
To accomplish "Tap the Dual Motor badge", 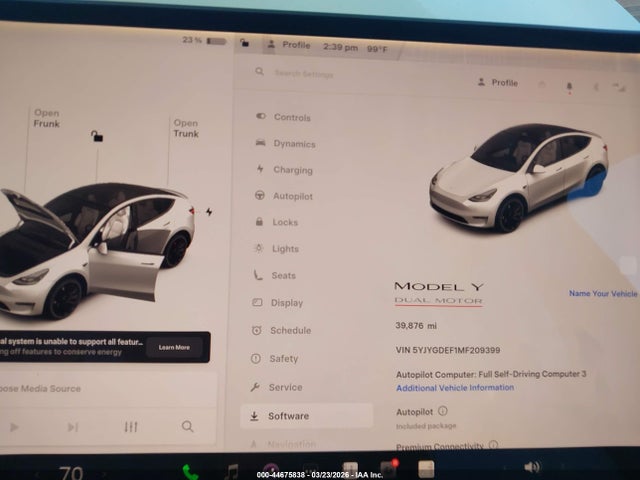I will pyautogui.click(x=438, y=301).
